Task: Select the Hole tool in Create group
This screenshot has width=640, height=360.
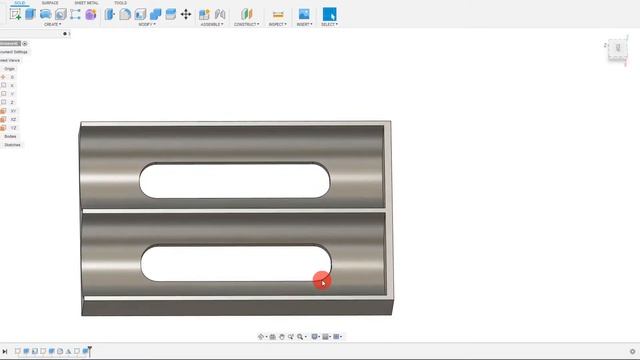Action: 60,14
